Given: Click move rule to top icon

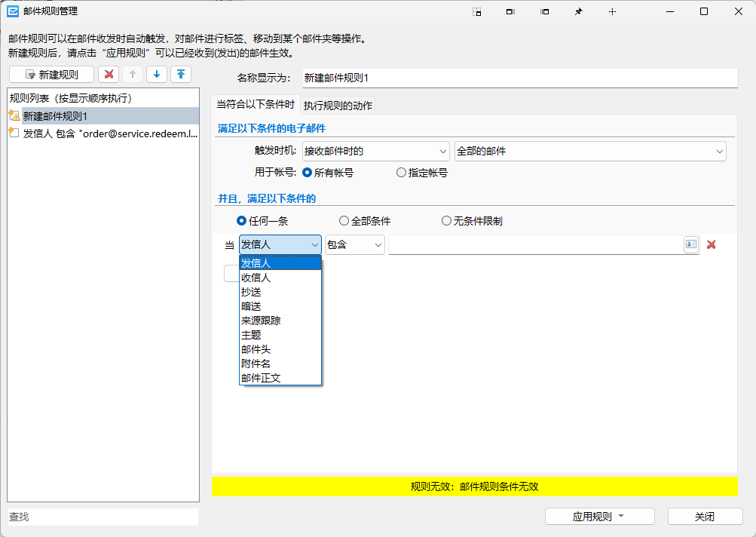Looking at the screenshot, I should click(x=181, y=75).
